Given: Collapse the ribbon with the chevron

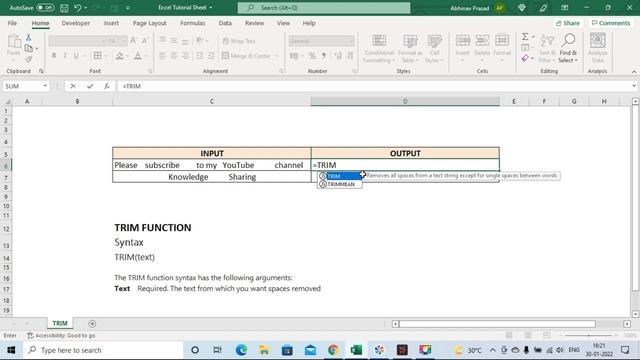Looking at the screenshot, I should 634,72.
